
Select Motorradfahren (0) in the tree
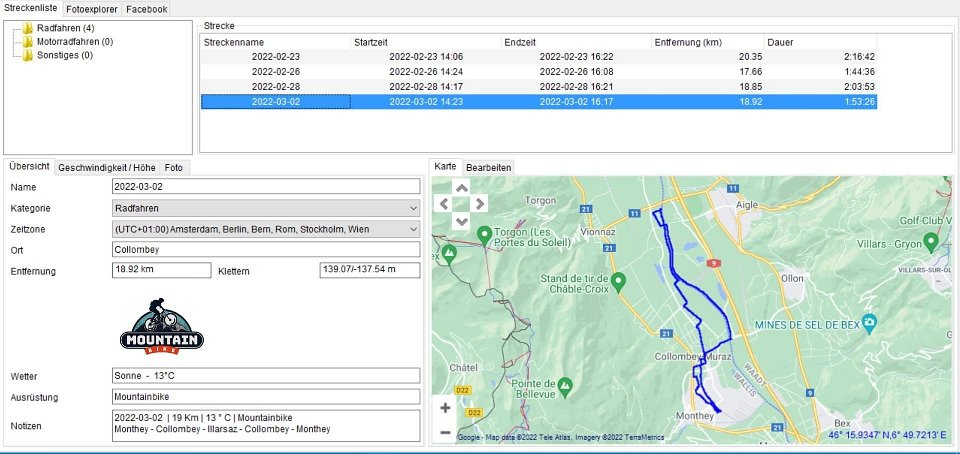75,42
